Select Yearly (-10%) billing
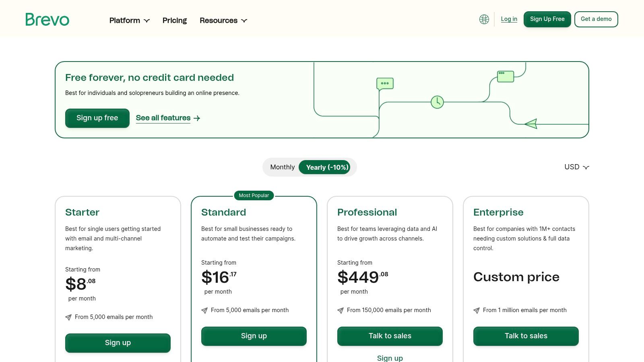 [x=327, y=167]
